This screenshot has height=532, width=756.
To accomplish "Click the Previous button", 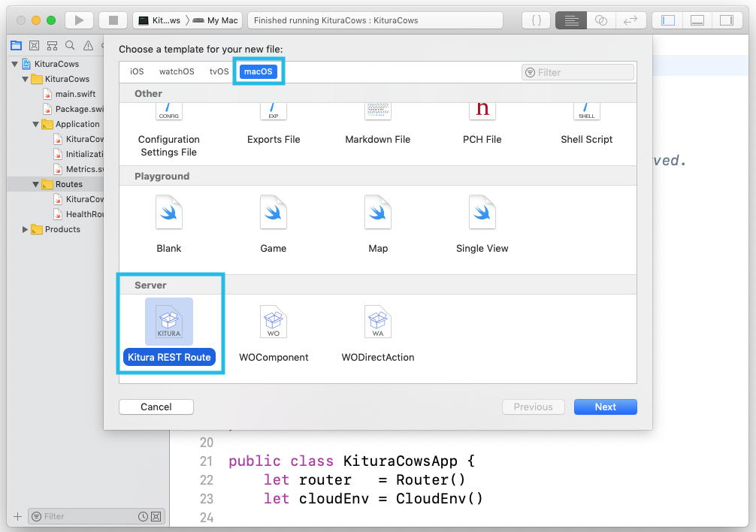I will 534,407.
